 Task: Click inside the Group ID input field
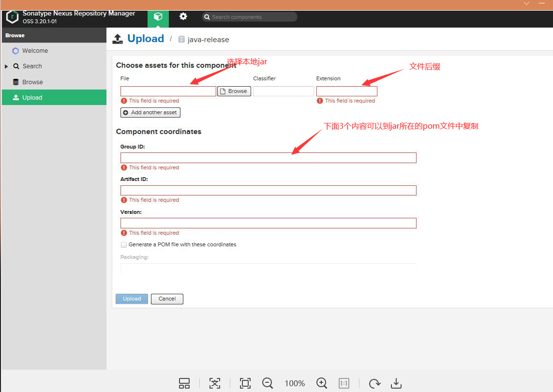click(x=268, y=157)
